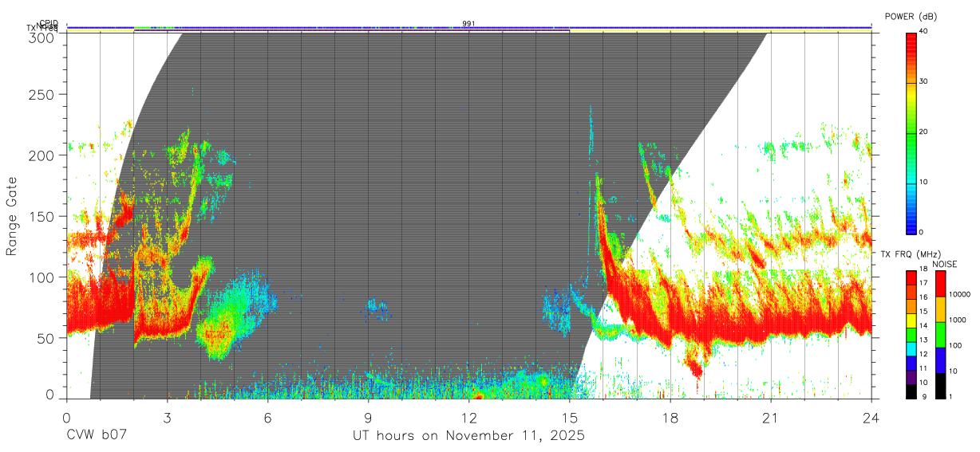Viewport: 980px width, 452px height.
Task: Click the '9' hour label on time axis
Action: pos(369,417)
